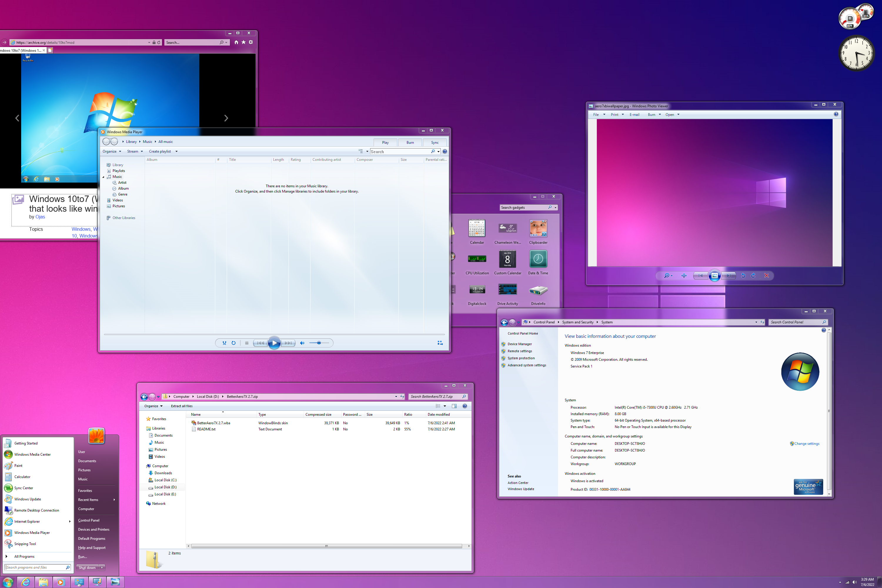The height and width of the screenshot is (588, 882).
Task: Skip to next track in Media Player
Action: [x=288, y=343]
